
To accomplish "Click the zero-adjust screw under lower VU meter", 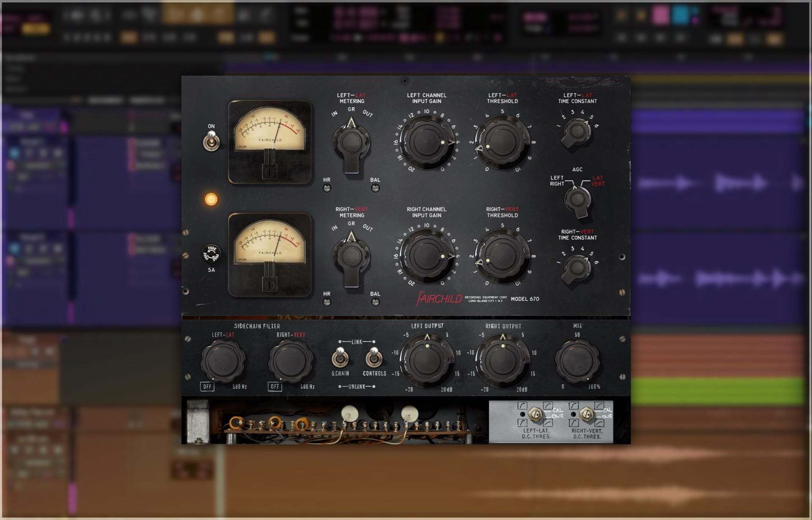I will tap(269, 285).
